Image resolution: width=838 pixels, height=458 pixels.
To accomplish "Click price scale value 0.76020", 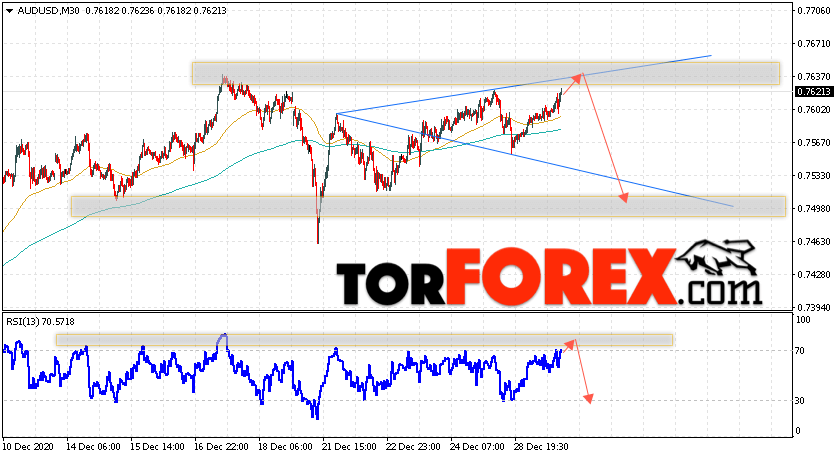I will coord(814,110).
